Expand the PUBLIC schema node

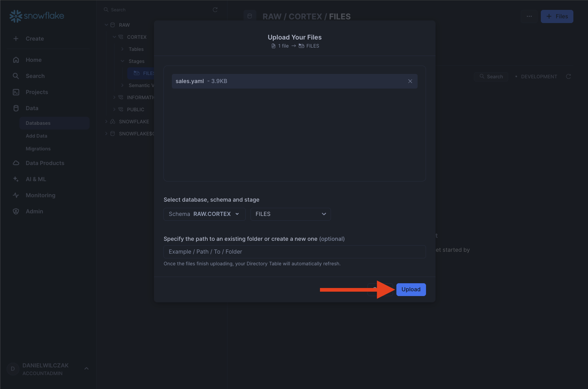[114, 109]
